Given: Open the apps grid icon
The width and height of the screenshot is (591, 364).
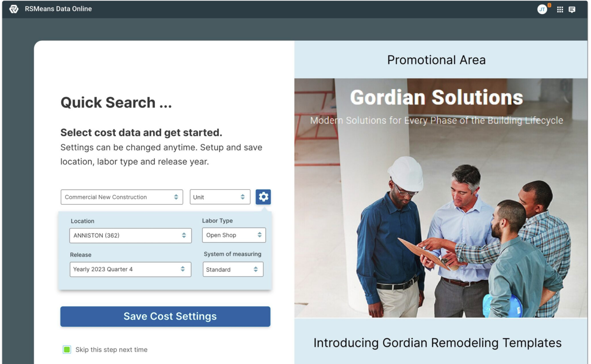Looking at the screenshot, I should coord(560,10).
